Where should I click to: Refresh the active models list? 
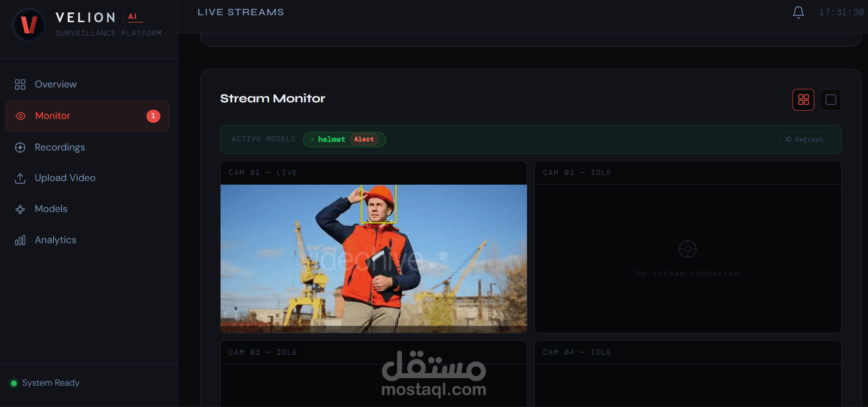(804, 139)
